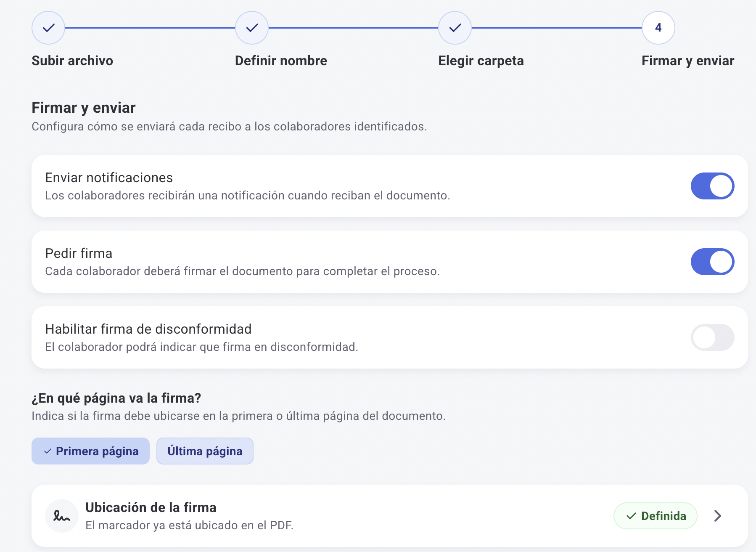
Task: Click 'Configura cómo se enviará cada recibo' description
Action: point(230,126)
